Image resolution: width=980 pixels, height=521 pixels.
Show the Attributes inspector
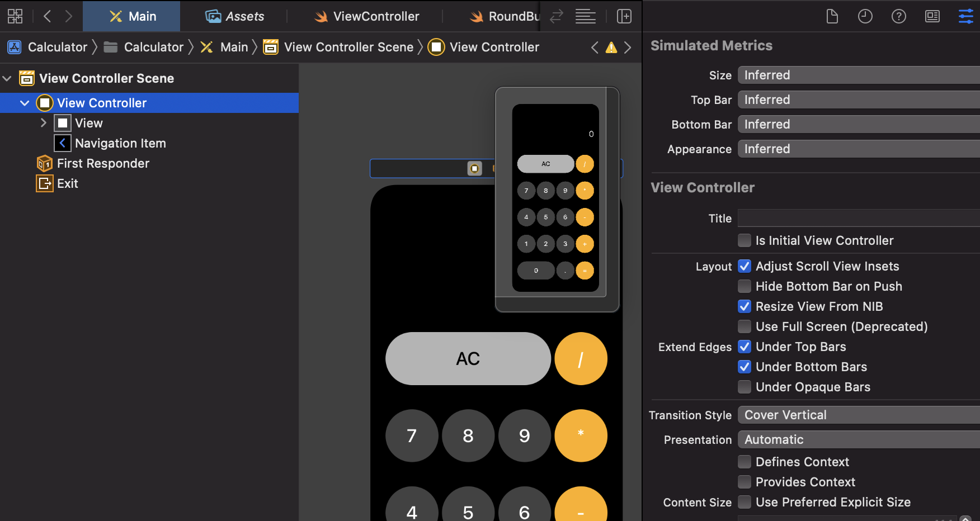pyautogui.click(x=966, y=16)
